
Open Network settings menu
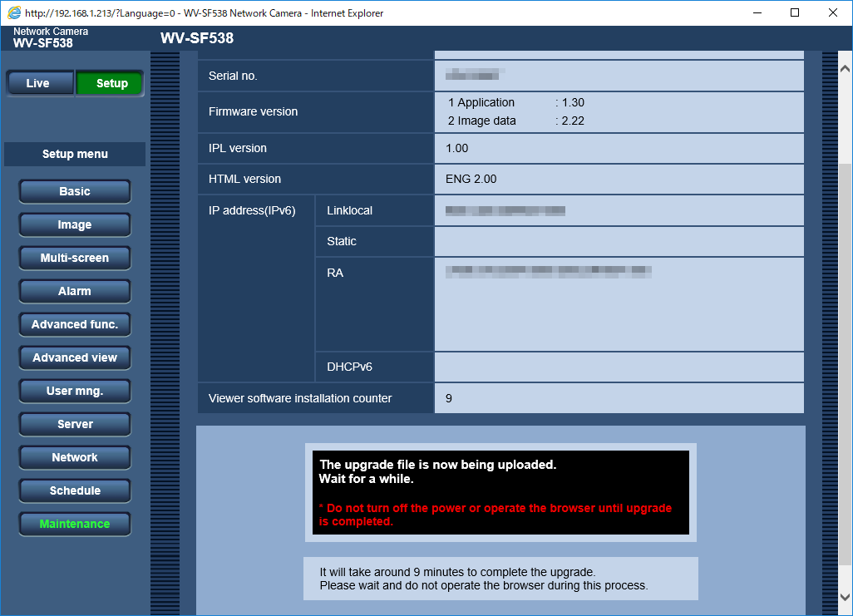pyautogui.click(x=75, y=457)
